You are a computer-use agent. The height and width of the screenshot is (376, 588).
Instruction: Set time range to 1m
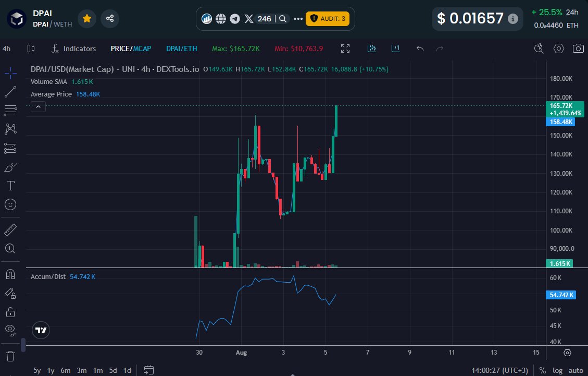coord(98,370)
